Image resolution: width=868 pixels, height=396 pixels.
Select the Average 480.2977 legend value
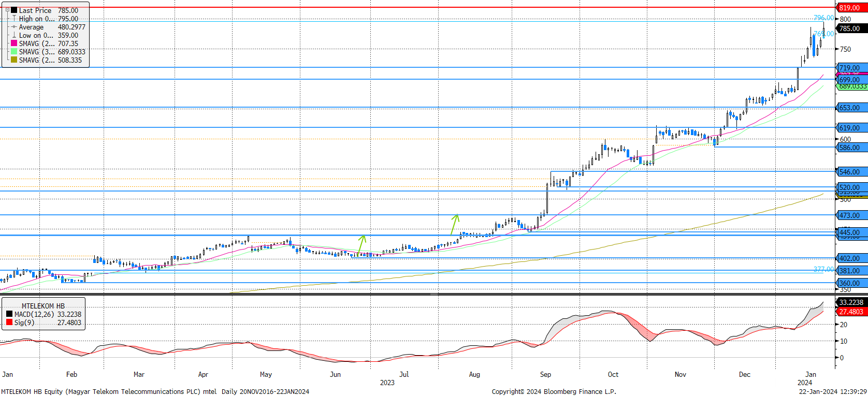point(71,27)
